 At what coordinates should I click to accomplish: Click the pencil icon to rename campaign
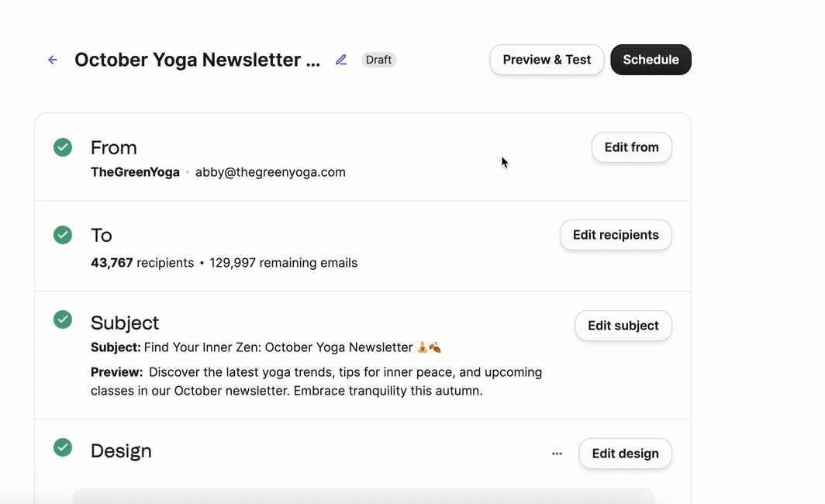341,60
